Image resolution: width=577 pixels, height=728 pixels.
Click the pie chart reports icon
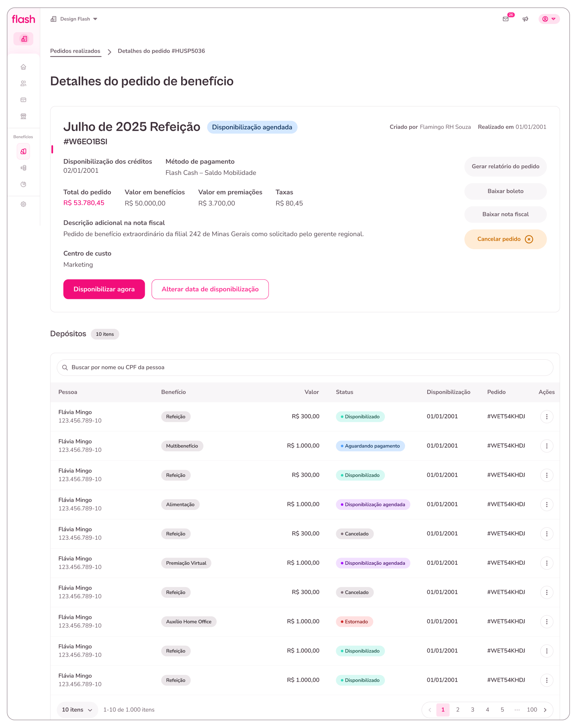click(x=23, y=184)
